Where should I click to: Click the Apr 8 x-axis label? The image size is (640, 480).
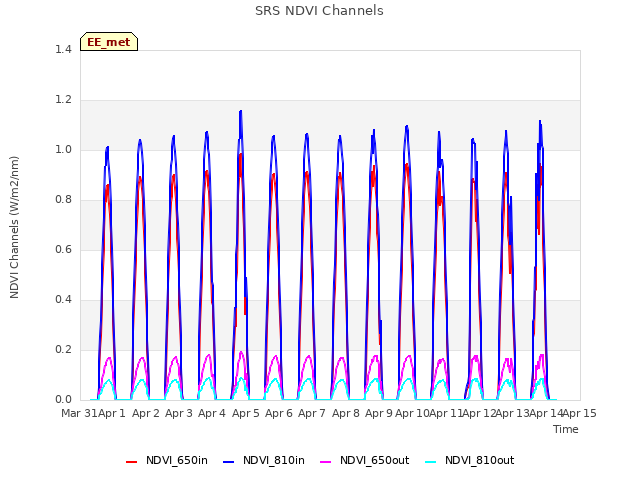pos(346,413)
